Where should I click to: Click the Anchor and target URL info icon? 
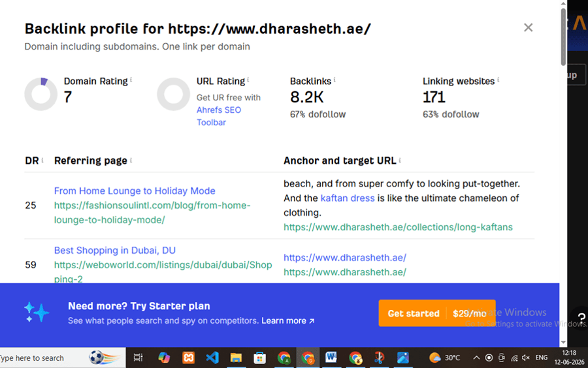[x=400, y=160]
